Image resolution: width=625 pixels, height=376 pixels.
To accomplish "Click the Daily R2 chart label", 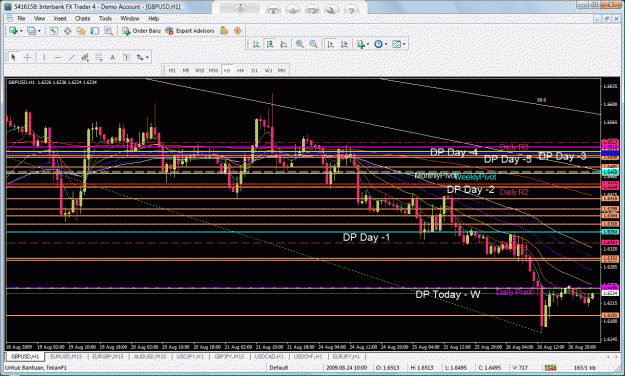I will (x=514, y=192).
